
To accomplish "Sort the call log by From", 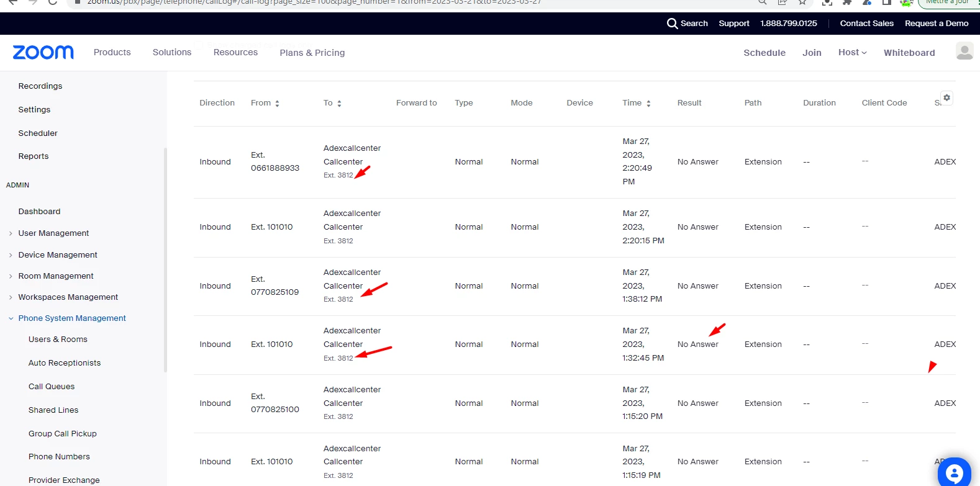I will point(277,104).
